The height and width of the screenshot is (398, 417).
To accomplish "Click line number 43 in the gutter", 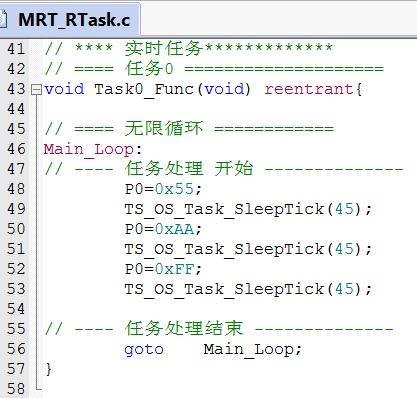I will (16, 89).
